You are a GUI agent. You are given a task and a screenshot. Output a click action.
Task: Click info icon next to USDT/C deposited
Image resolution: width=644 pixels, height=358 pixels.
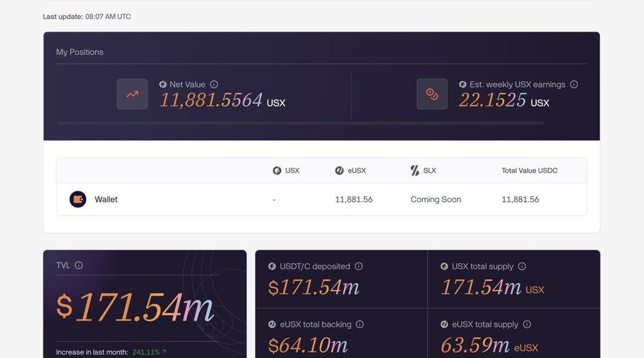point(359,266)
